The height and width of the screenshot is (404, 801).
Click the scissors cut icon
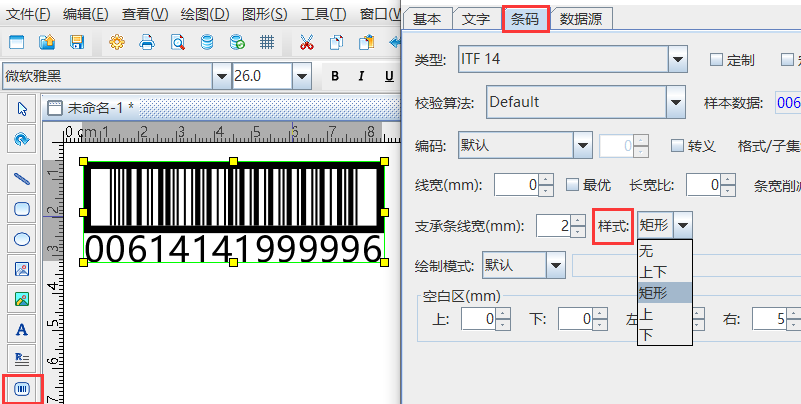pos(307,42)
